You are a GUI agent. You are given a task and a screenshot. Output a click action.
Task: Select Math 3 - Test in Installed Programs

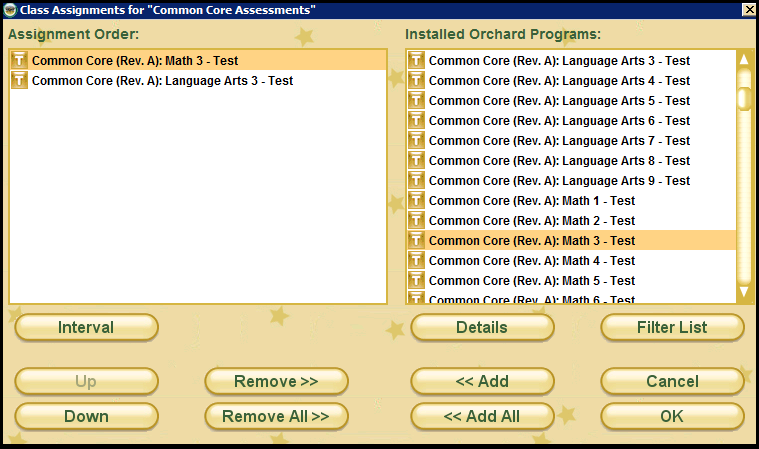(572, 240)
